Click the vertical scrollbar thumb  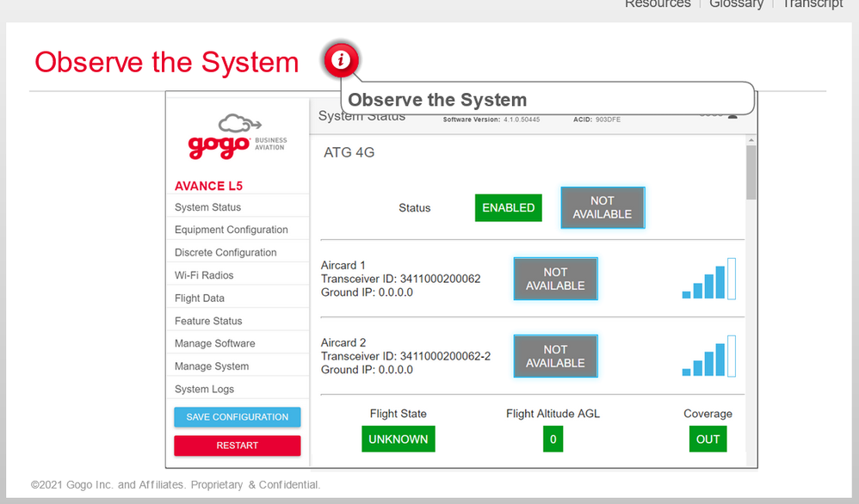(751, 172)
